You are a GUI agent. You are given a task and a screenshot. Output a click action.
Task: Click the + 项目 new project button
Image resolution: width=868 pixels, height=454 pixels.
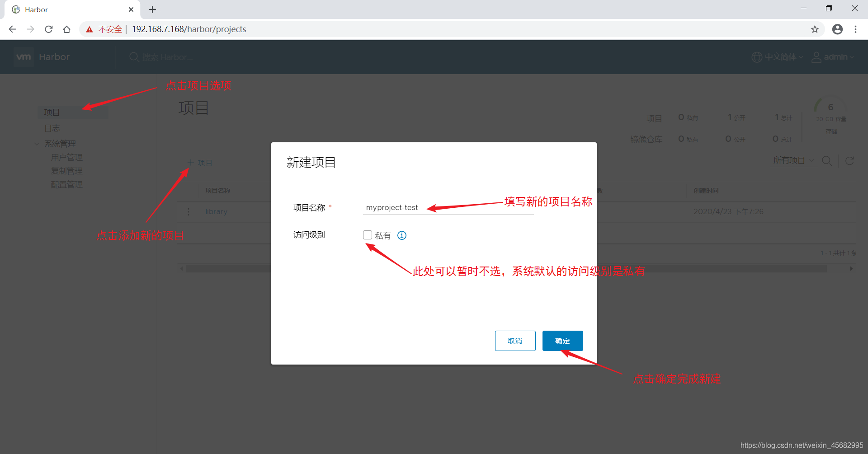point(200,163)
